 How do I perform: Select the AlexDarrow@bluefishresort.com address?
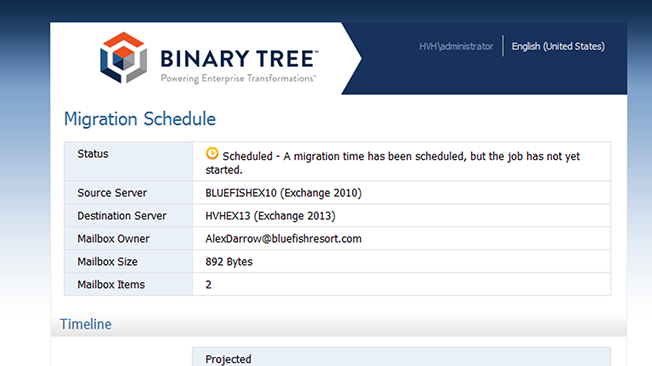[284, 239]
